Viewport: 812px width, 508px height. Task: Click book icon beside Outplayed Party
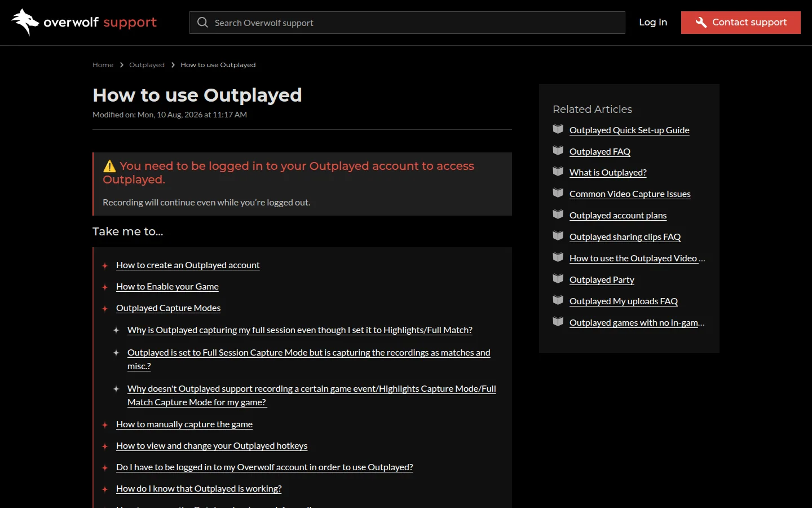558,279
